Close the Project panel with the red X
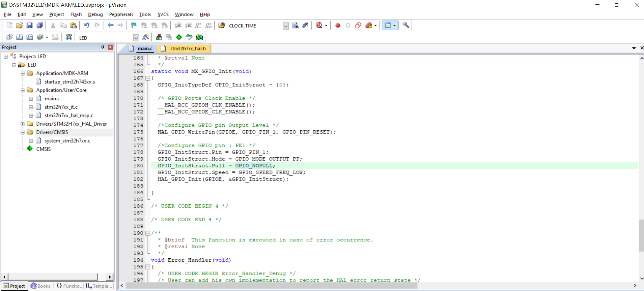The height and width of the screenshot is (291, 644). pos(110,47)
